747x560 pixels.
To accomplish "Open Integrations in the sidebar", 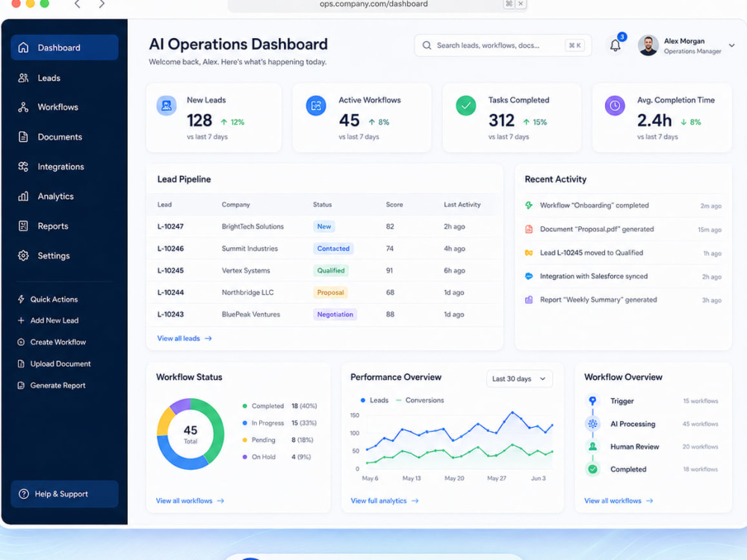I will tap(64, 167).
